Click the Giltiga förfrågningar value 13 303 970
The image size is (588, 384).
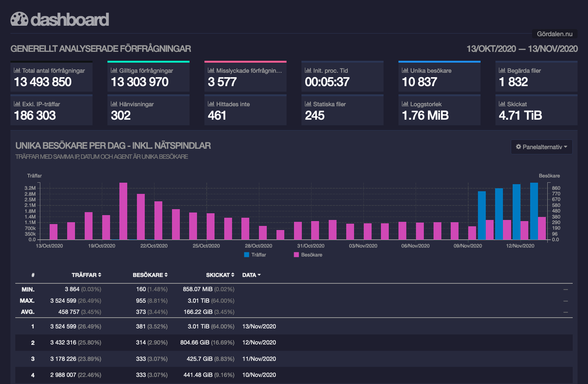(140, 82)
